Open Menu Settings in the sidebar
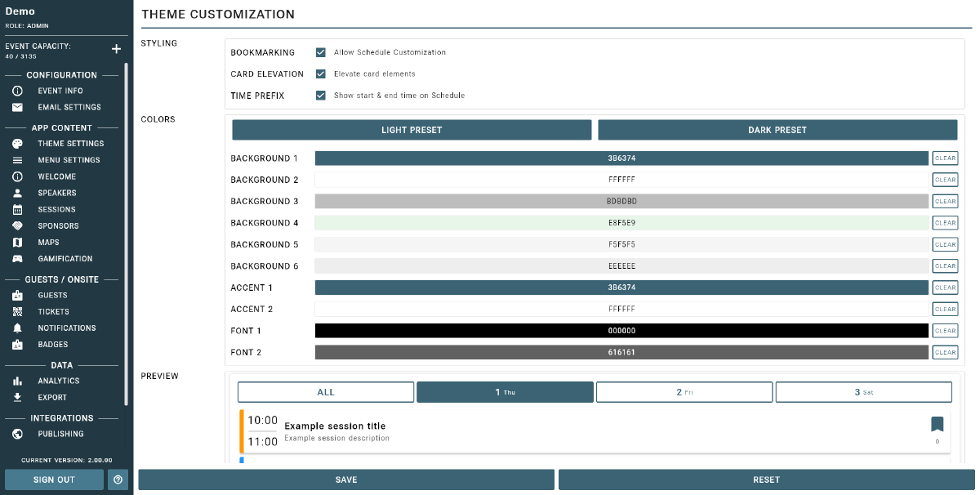Viewport: 980px width, 495px height. pyautogui.click(x=69, y=160)
